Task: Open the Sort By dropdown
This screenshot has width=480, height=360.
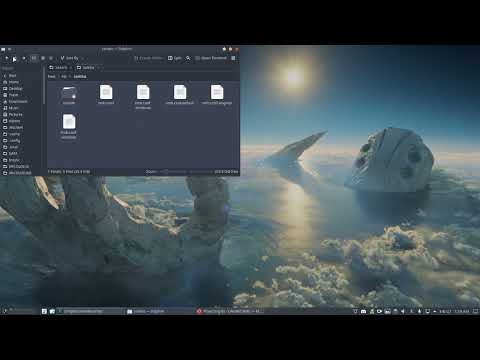Action: tap(71, 58)
